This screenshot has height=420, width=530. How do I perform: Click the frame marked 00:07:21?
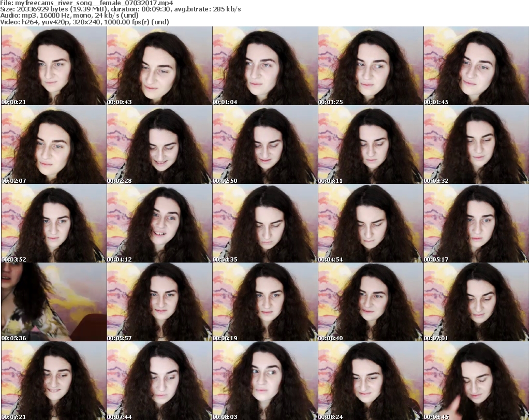pyautogui.click(x=54, y=381)
